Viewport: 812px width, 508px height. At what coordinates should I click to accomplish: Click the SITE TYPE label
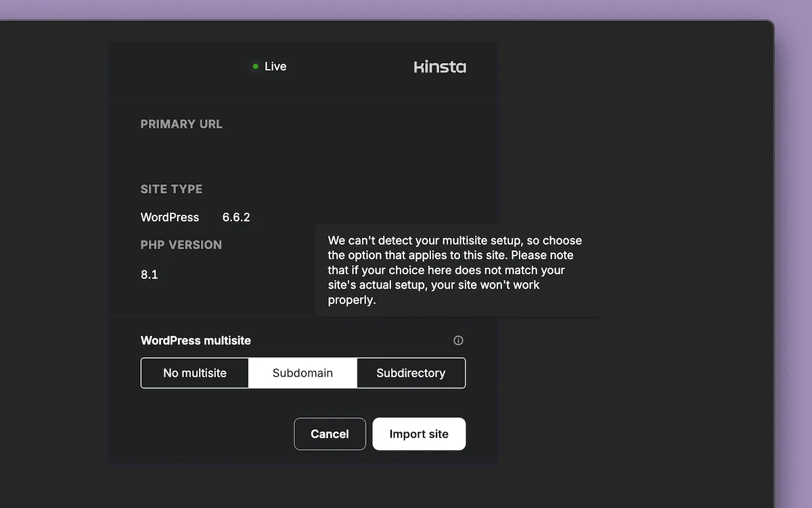click(171, 189)
